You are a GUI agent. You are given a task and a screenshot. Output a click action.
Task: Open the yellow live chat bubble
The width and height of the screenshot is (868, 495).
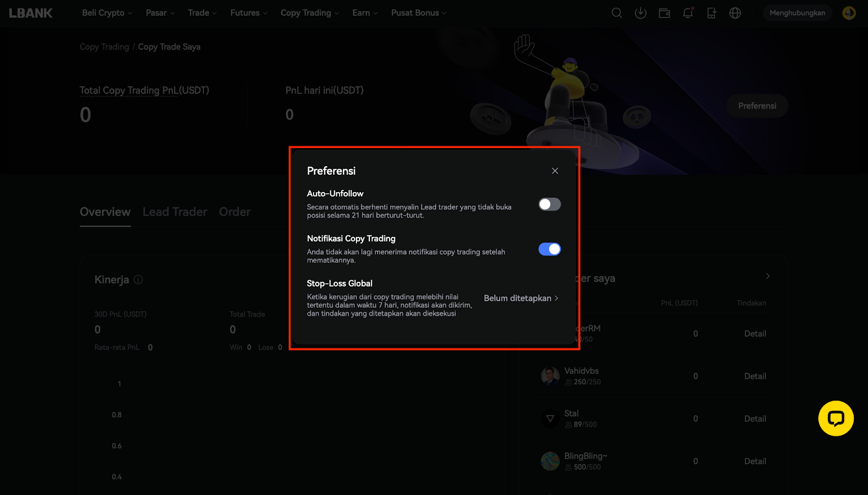[835, 418]
